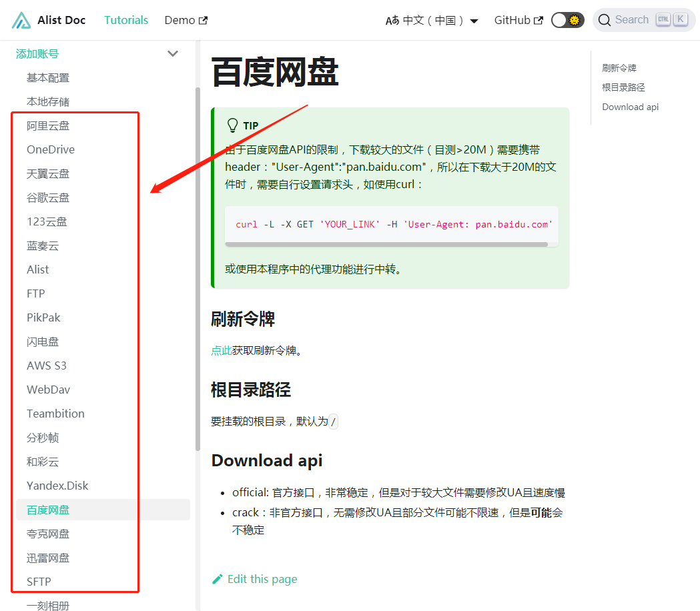
Task: Click the language translate icon
Action: coord(392,21)
